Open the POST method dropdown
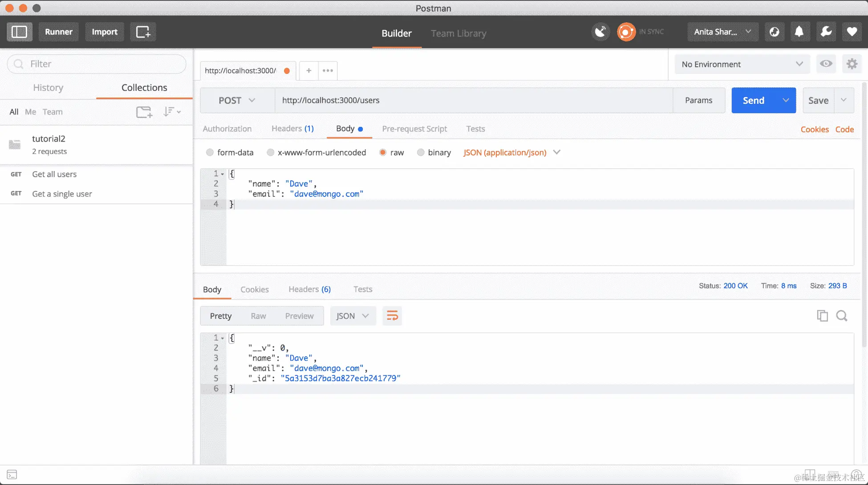The width and height of the screenshot is (868, 485). (x=237, y=101)
